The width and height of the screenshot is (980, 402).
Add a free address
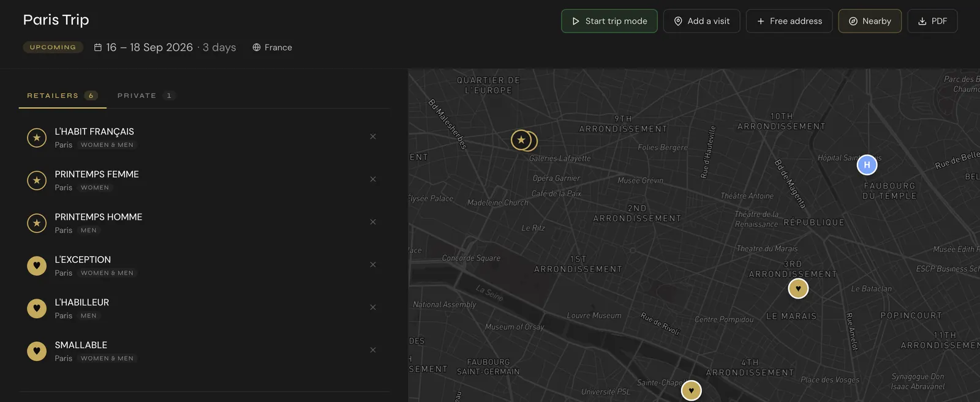pyautogui.click(x=789, y=21)
